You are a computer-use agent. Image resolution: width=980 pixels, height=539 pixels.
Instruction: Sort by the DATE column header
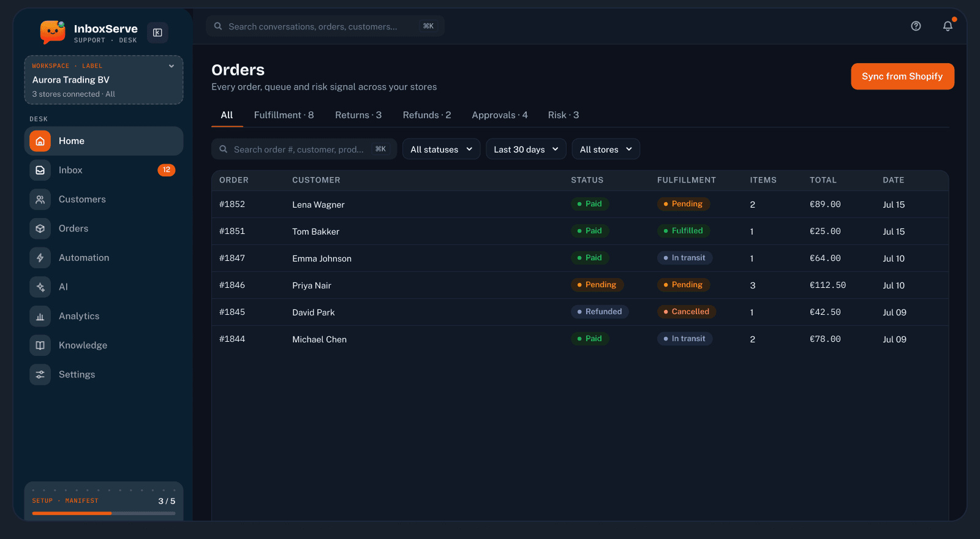894,180
